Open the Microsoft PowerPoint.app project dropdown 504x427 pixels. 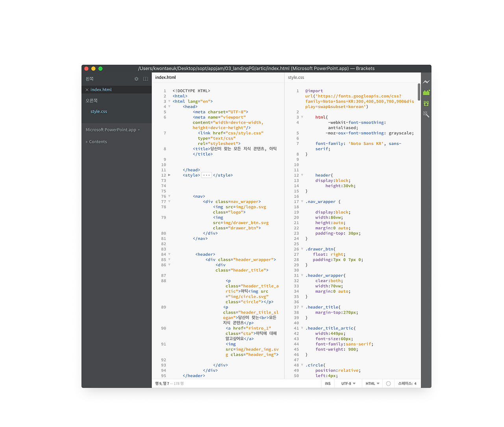[x=113, y=130]
